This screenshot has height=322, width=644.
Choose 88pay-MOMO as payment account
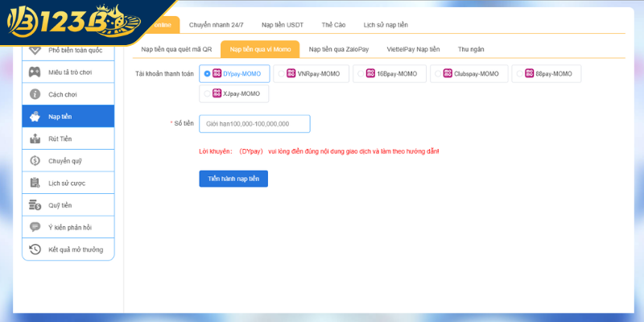[519, 73]
